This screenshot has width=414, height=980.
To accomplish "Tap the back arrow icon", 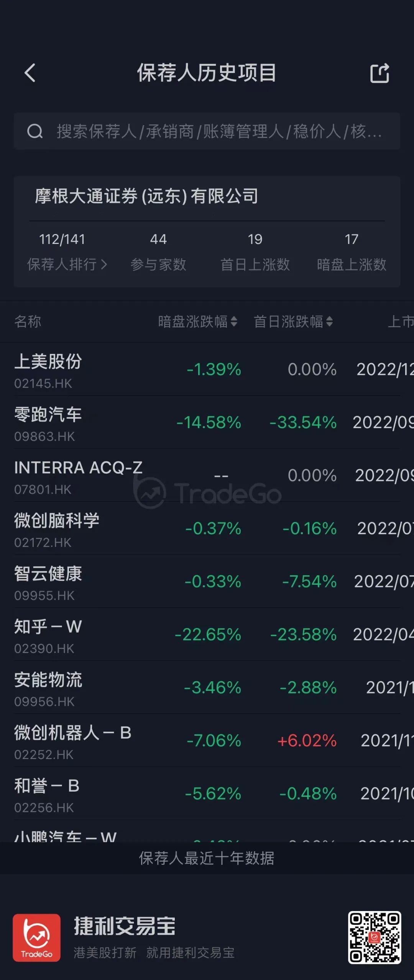I will (30, 73).
